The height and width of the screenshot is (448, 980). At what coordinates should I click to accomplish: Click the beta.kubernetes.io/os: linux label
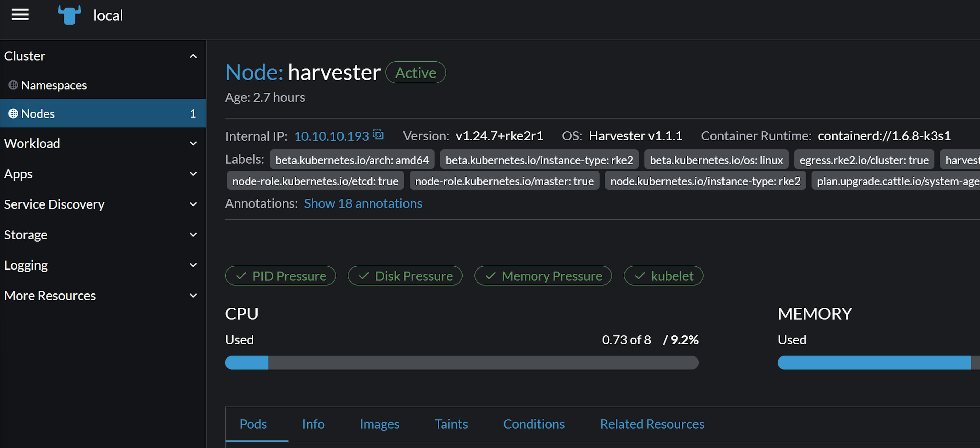click(716, 160)
